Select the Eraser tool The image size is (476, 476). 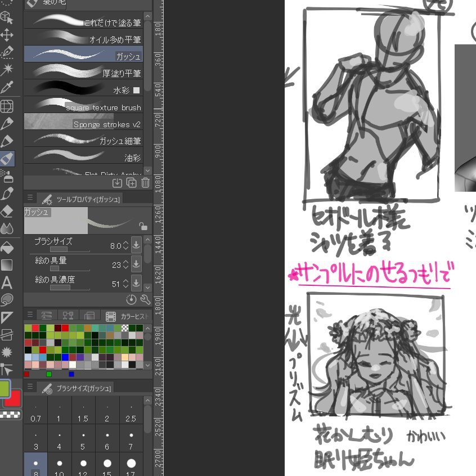7,212
